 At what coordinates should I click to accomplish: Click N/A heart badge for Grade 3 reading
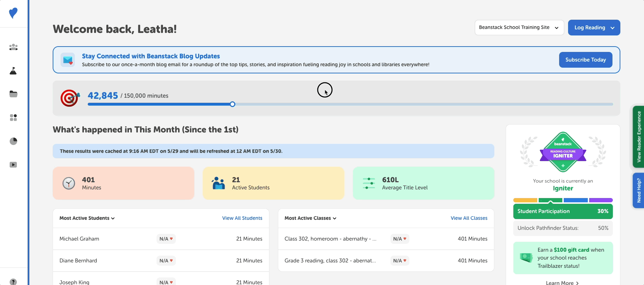400,261
